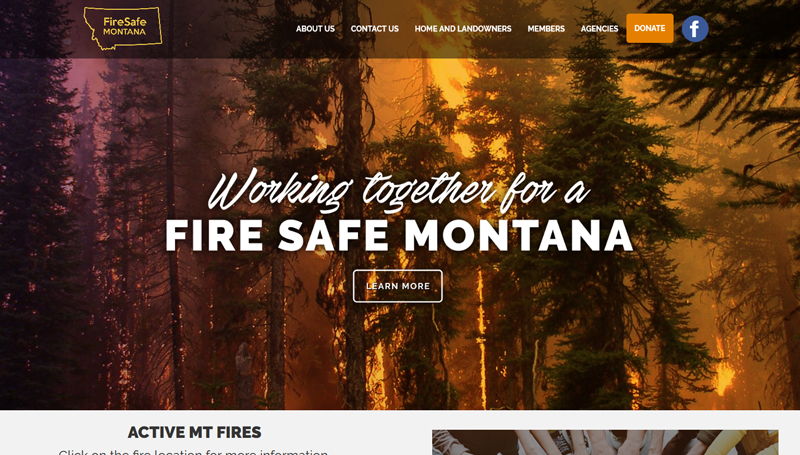The height and width of the screenshot is (455, 800).
Task: Click the FIRE SAFE MONTANA headline
Action: [x=399, y=236]
